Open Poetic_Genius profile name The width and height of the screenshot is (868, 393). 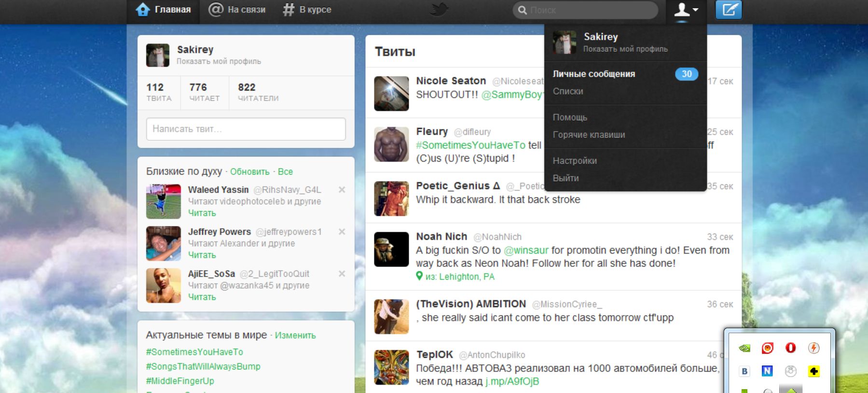pos(458,186)
